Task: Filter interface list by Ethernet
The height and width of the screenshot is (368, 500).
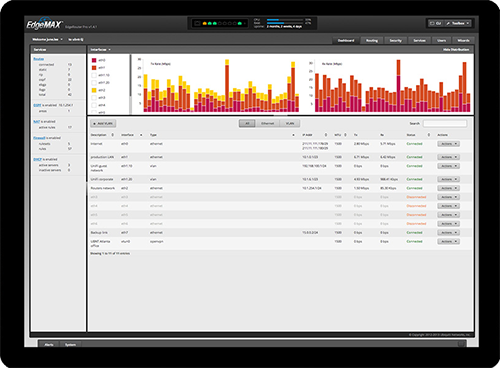Action: click(x=267, y=124)
